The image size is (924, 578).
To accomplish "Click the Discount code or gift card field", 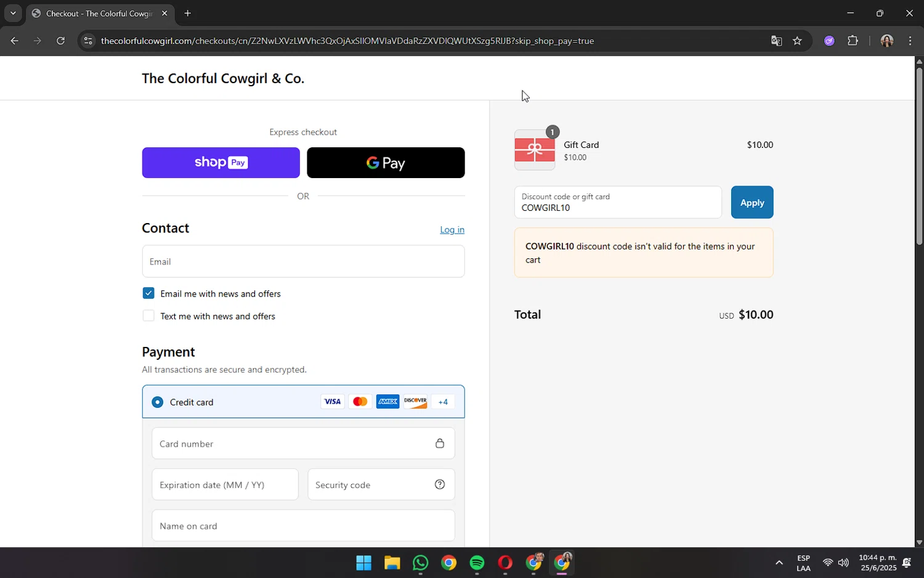I will point(618,202).
